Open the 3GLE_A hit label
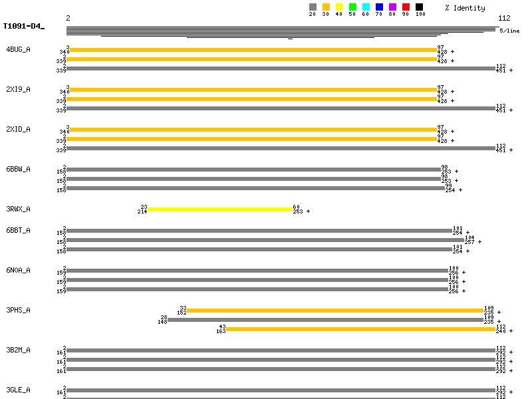The image size is (532, 399). tap(18, 390)
